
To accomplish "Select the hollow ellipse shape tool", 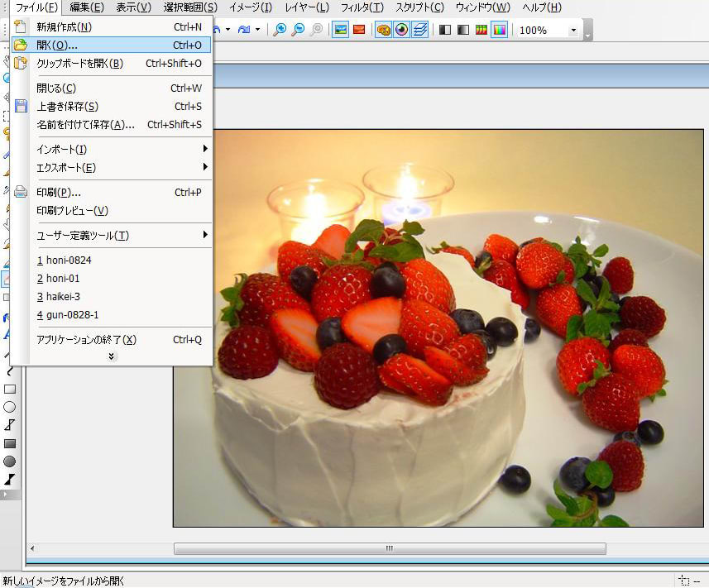I will pos(10,407).
